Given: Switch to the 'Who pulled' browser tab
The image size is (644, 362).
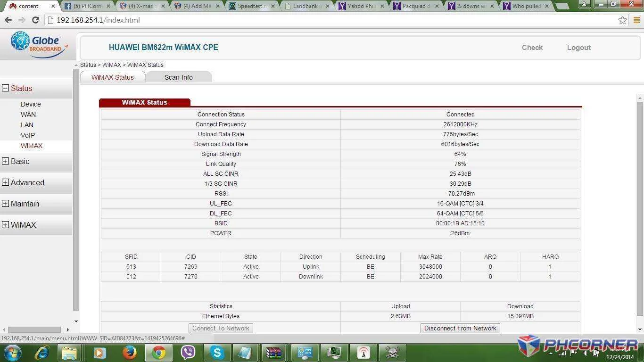Looking at the screenshot, I should pyautogui.click(x=527, y=6).
